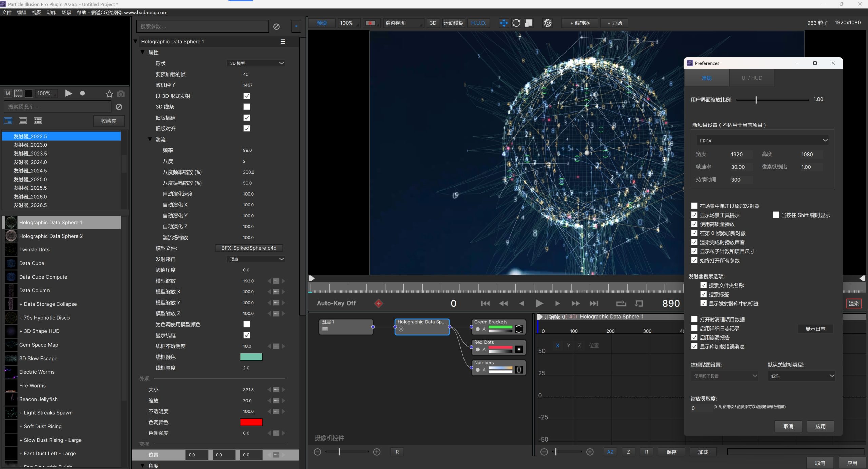Screen dimensions: 868x469
Task: Open the 线框颜色 teal color swatch
Action: coord(251,357)
